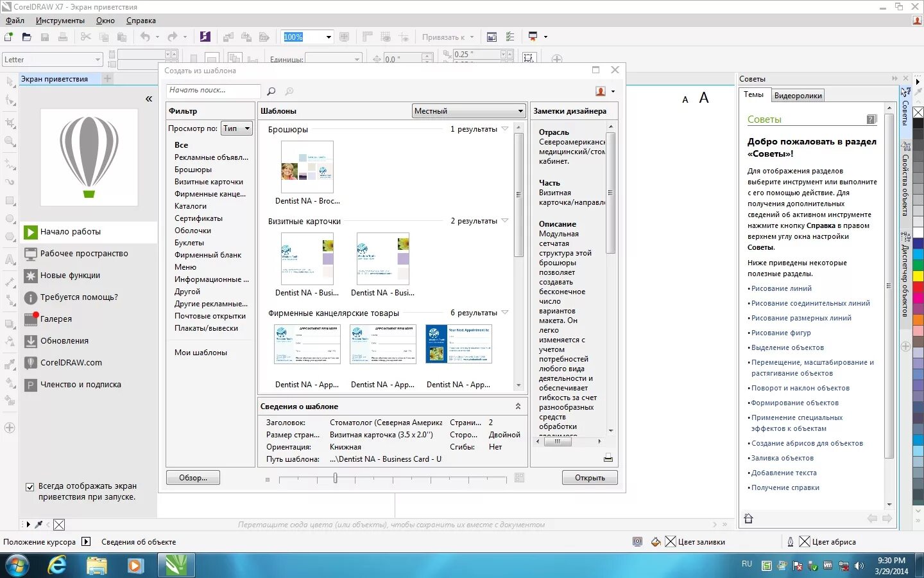Image resolution: width=924 pixels, height=578 pixels.
Task: Open the Файл menu
Action: point(15,21)
